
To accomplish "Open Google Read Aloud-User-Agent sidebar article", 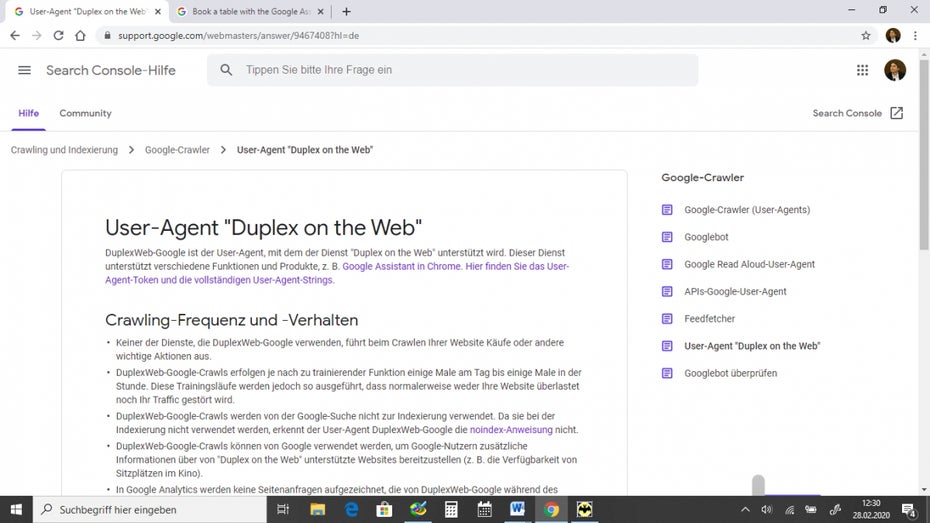I will (x=749, y=264).
